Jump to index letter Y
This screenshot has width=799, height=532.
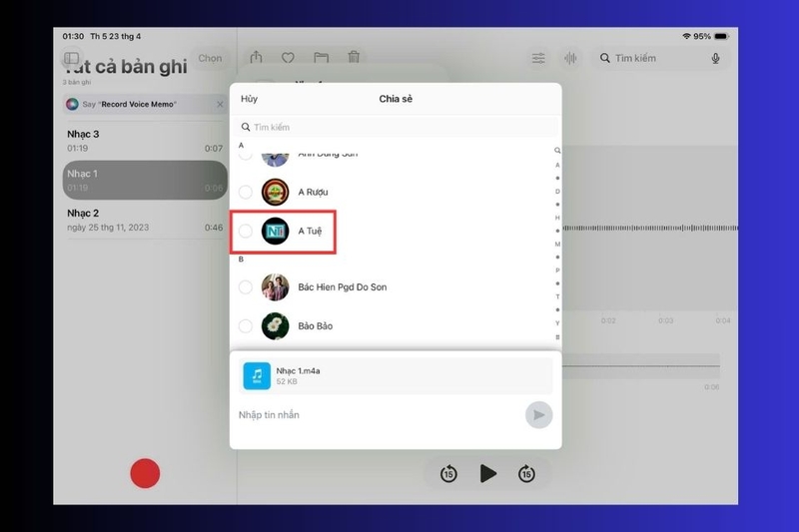(557, 323)
